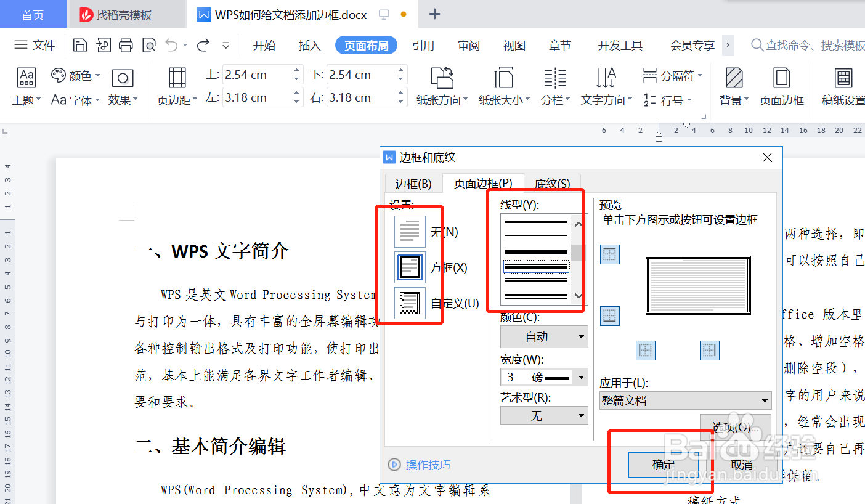Close the 边框和底纹 dialog
Image resolution: width=865 pixels, height=504 pixels.
pyautogui.click(x=767, y=158)
